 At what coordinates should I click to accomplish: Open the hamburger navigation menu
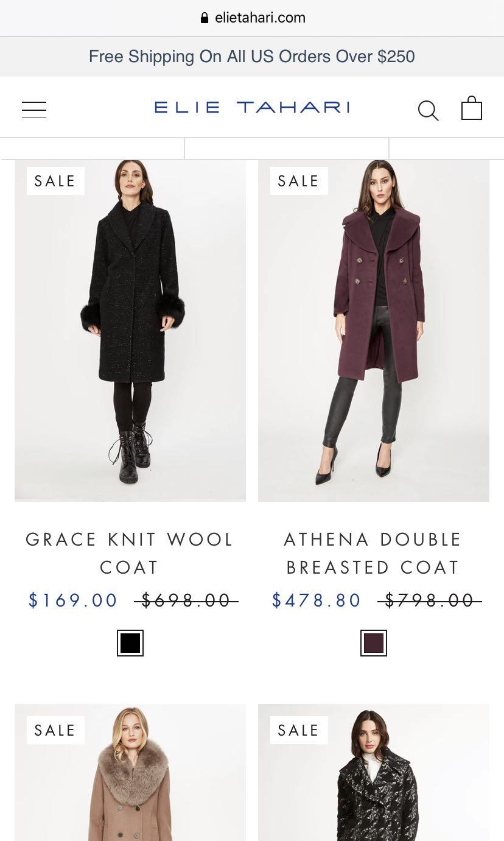pos(34,110)
